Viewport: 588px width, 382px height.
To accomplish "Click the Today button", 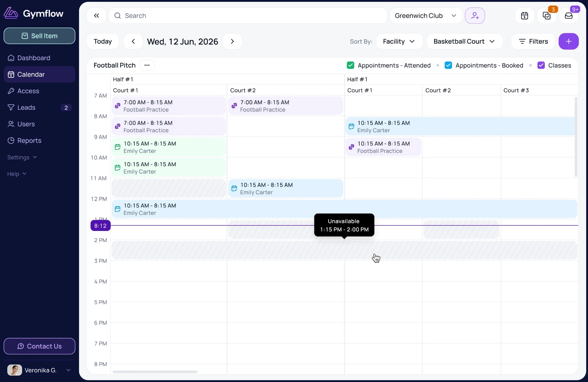I will coord(103,41).
